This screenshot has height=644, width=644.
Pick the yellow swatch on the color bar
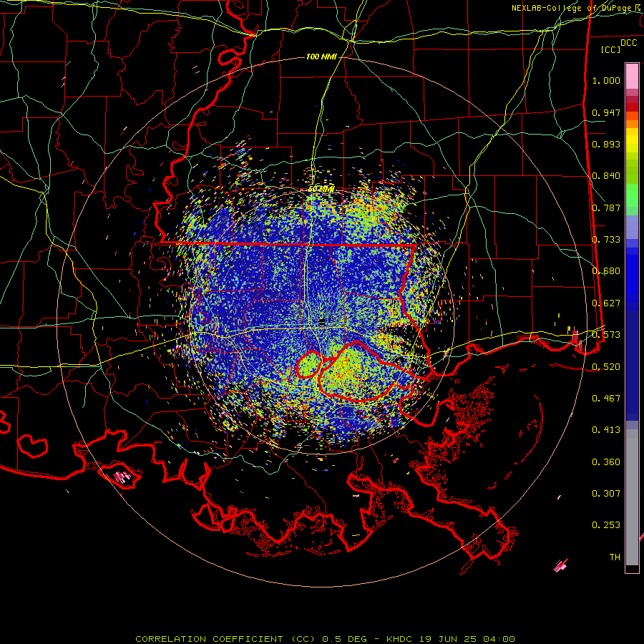coord(632,140)
